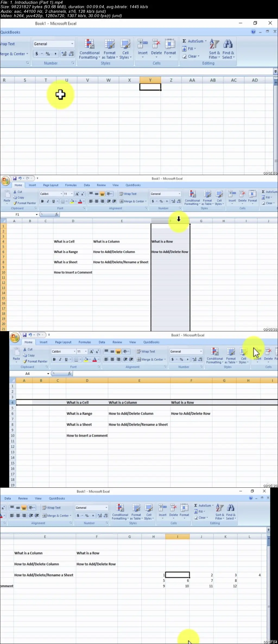The image size is (278, 644).
Task: Click the Format cells icon in the 00:01:50 frame
Action: pyautogui.click(x=170, y=43)
